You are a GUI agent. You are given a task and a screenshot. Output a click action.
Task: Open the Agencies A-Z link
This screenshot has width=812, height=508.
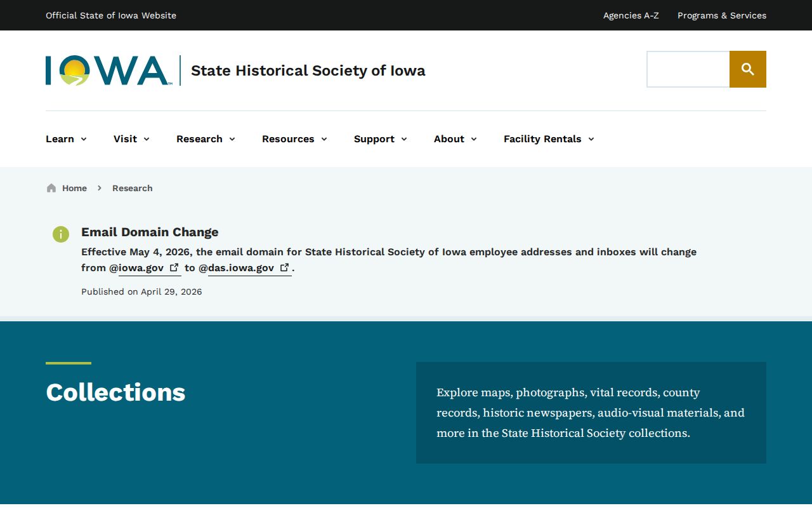(631, 15)
